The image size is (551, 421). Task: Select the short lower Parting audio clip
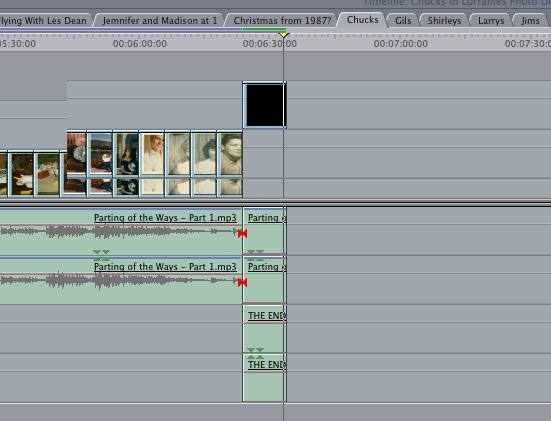click(x=264, y=280)
